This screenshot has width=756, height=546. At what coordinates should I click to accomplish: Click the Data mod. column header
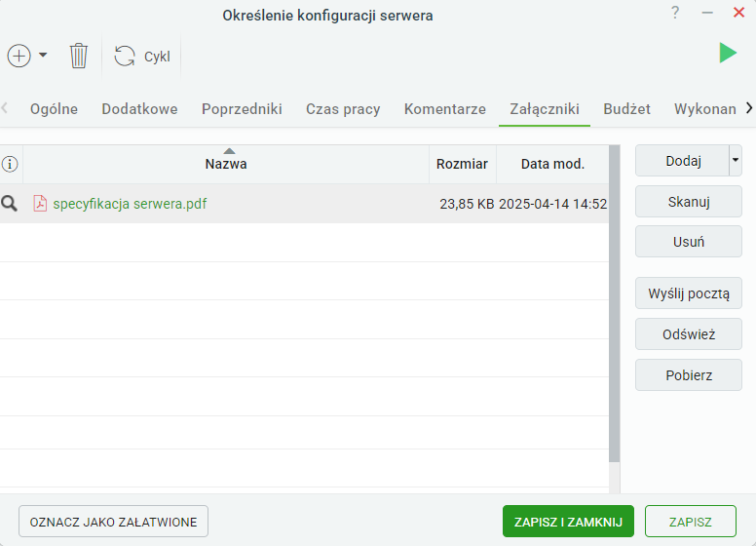click(x=552, y=164)
